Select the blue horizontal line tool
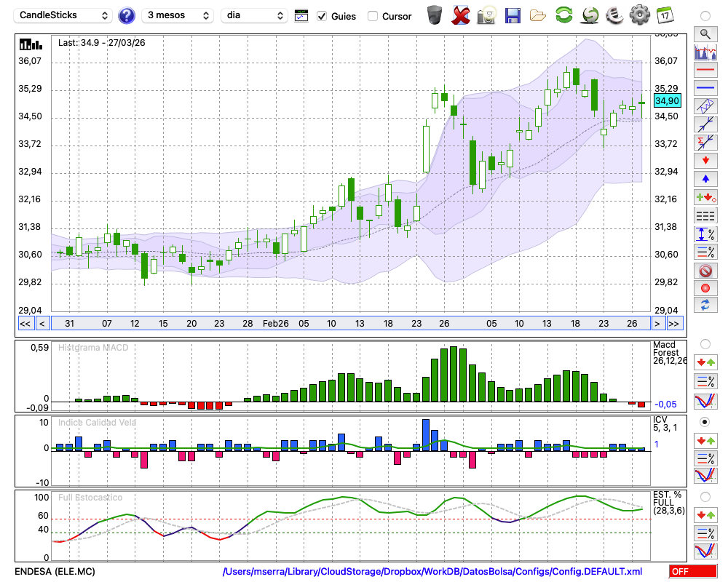This screenshot has width=728, height=582. coord(705,87)
